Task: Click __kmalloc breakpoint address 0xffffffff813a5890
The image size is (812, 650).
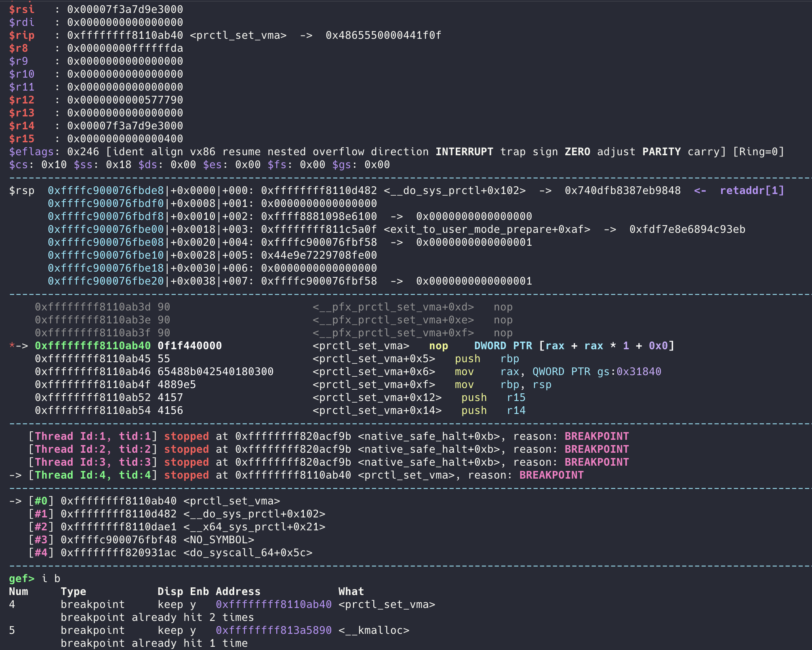Action: pos(273,630)
